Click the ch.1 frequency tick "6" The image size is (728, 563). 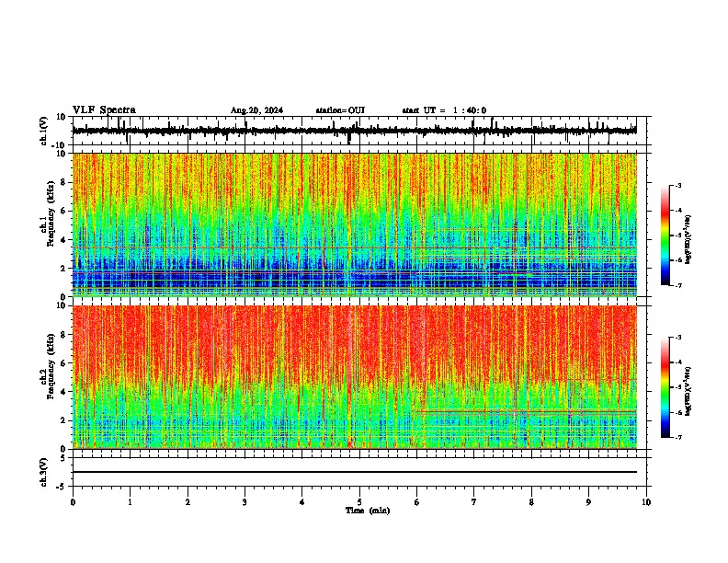coord(64,211)
